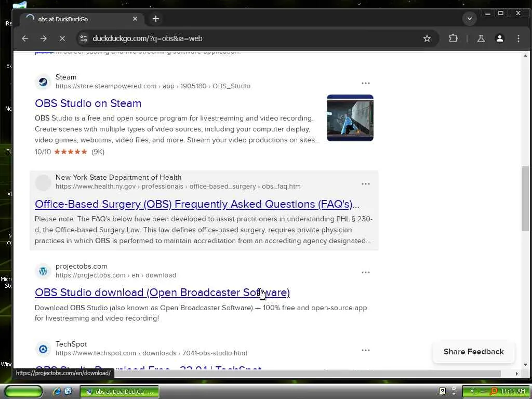Bookmark this page with the star icon
This screenshot has height=399, width=532.
tap(427, 38)
